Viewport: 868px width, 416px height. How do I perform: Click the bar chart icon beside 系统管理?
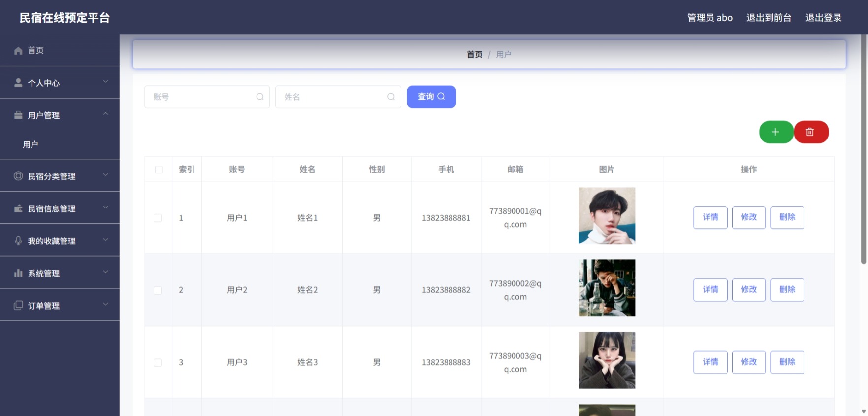tap(18, 273)
